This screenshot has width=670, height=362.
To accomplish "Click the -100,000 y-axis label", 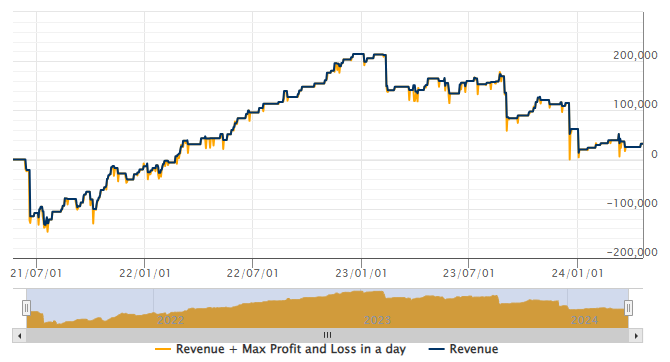I will coord(632,203).
